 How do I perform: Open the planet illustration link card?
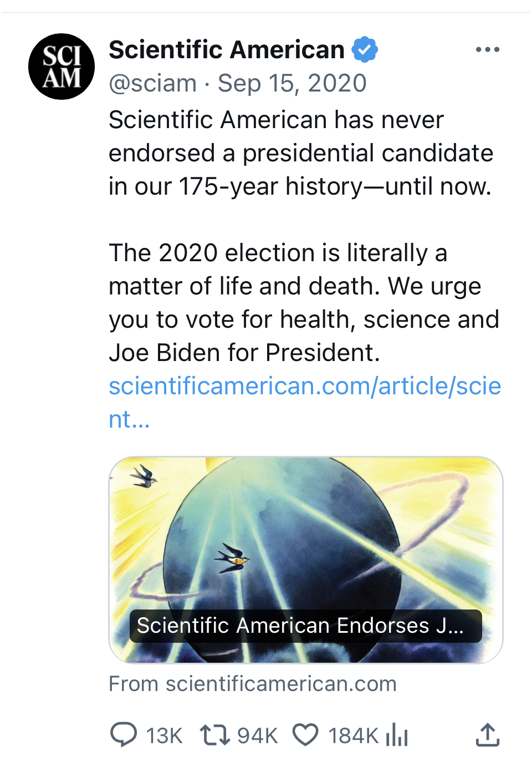[x=306, y=532]
